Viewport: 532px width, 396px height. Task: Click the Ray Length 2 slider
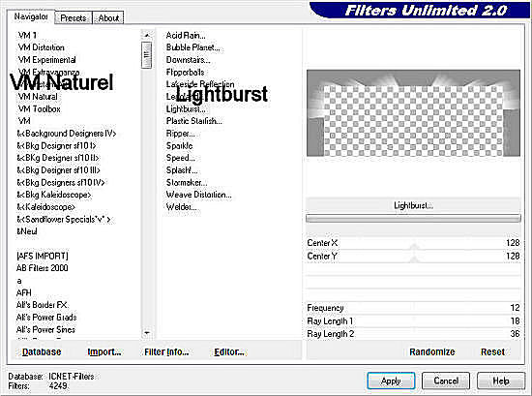click(x=413, y=334)
